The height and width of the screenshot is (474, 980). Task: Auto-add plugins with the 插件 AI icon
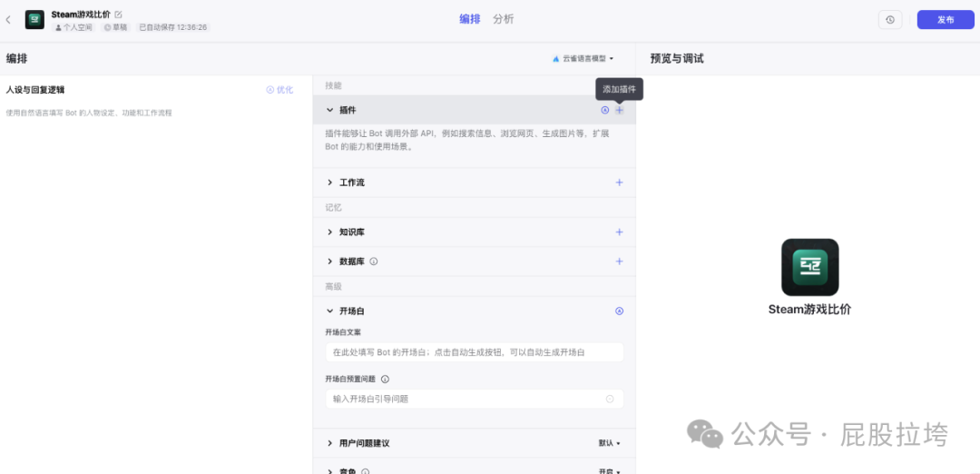click(604, 110)
